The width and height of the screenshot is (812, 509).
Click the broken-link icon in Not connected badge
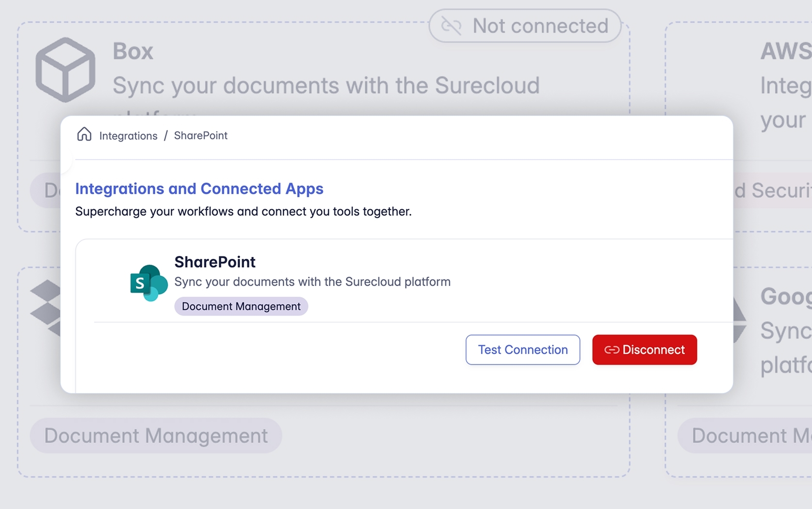point(451,26)
